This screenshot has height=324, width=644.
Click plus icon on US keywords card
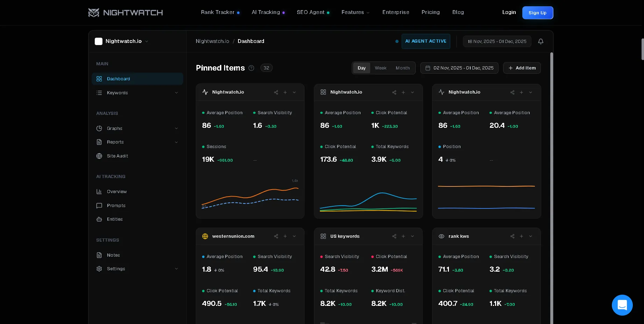[x=403, y=236]
